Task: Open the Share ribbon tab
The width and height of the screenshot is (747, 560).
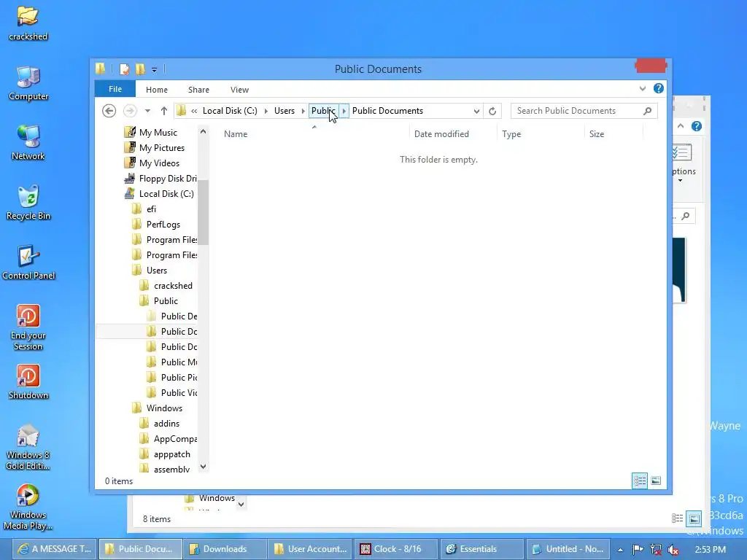Action: point(198,90)
